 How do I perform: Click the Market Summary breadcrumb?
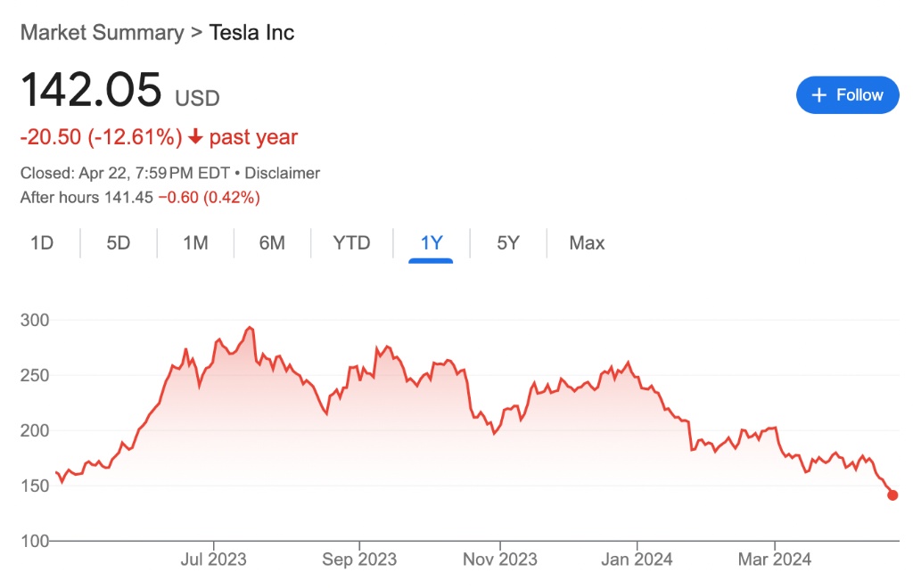pyautogui.click(x=102, y=33)
